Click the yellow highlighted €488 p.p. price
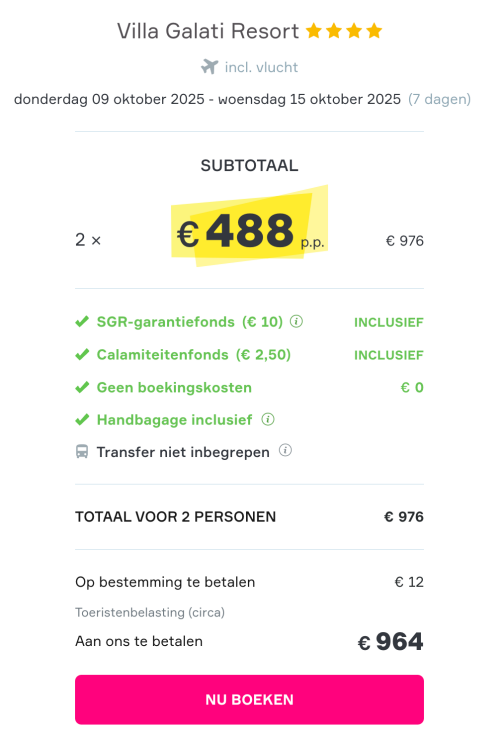The image size is (500, 738). (x=250, y=226)
